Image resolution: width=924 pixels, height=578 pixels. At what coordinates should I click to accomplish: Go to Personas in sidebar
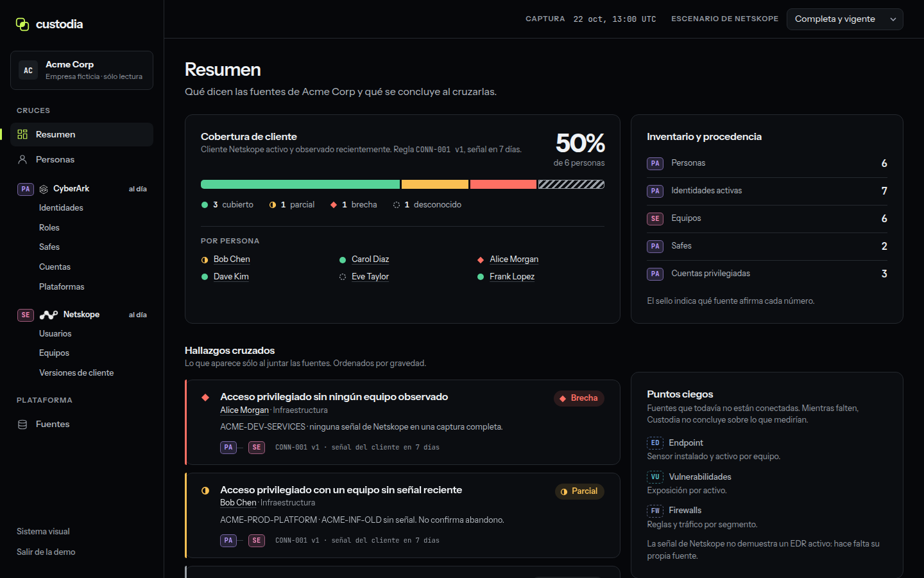coord(81,159)
